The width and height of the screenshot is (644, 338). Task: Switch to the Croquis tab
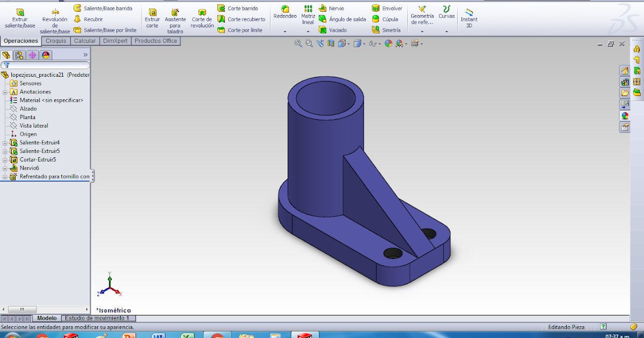[x=56, y=40]
